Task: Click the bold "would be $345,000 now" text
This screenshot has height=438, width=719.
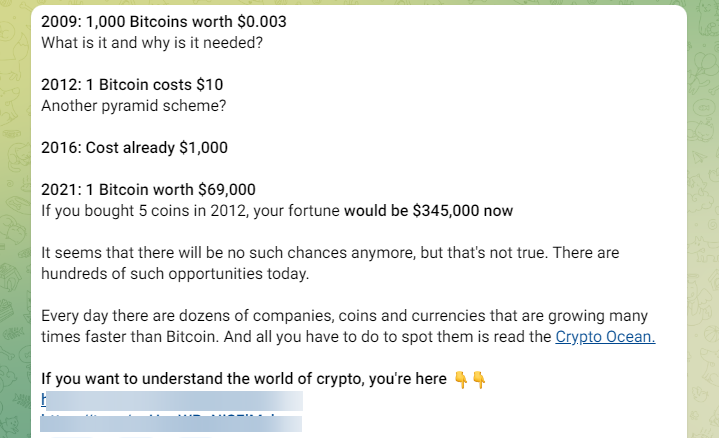Action: tap(428, 211)
